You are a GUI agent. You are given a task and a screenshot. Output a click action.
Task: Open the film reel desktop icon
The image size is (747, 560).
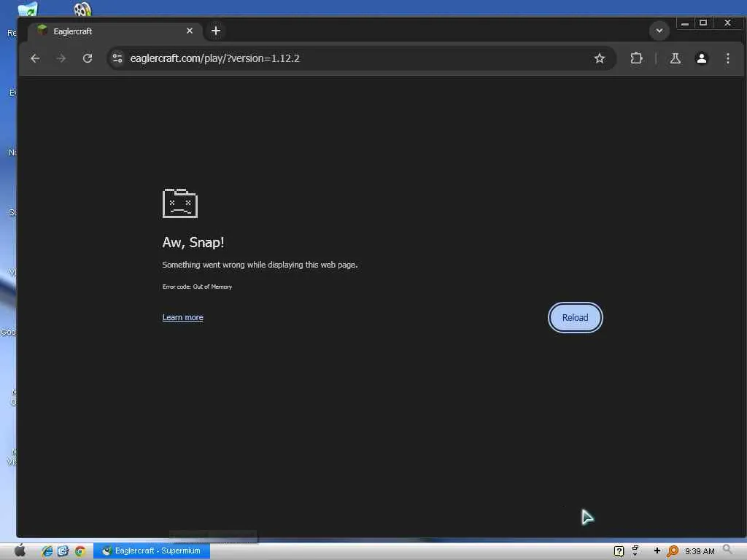coord(82,9)
